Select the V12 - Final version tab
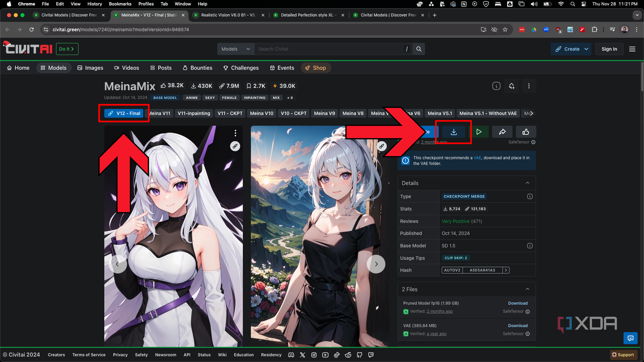The width and height of the screenshot is (644, 362). 124,113
